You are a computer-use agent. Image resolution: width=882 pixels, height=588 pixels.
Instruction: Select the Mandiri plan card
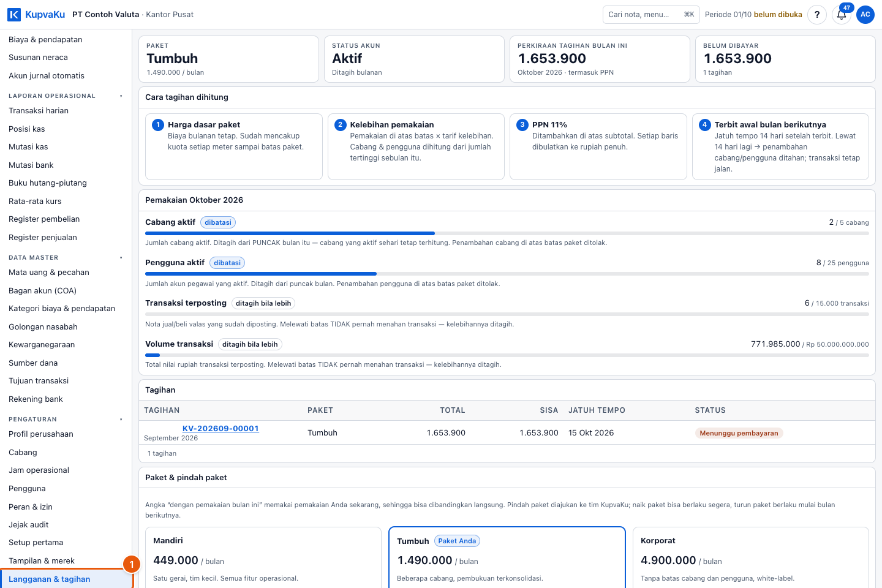263,557
